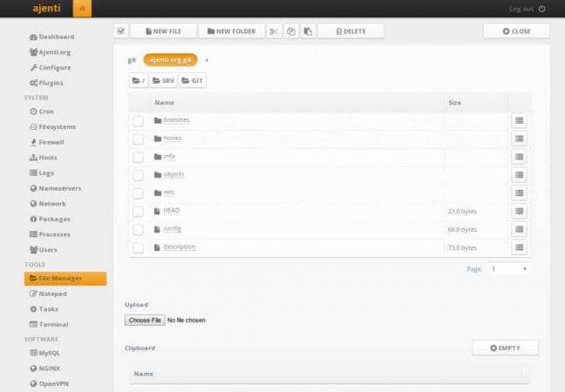Screen dimensions: 565x392
Task: Open Hosts in sidebar
Action: (x=44, y=158)
